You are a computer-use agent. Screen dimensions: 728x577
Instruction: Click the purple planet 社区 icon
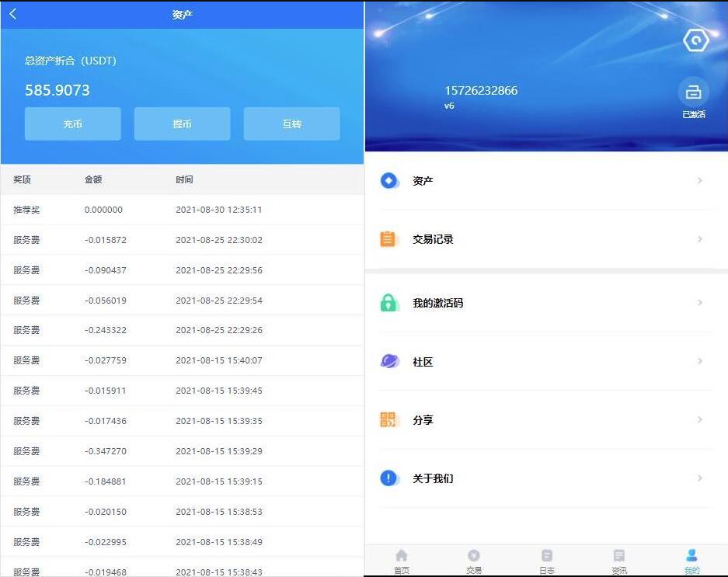click(x=389, y=361)
